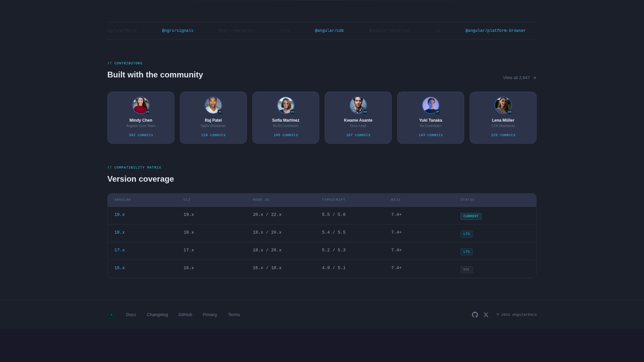The width and height of the screenshot is (644, 362).
Task: Click the CURRENT status badge
Action: click(x=471, y=216)
